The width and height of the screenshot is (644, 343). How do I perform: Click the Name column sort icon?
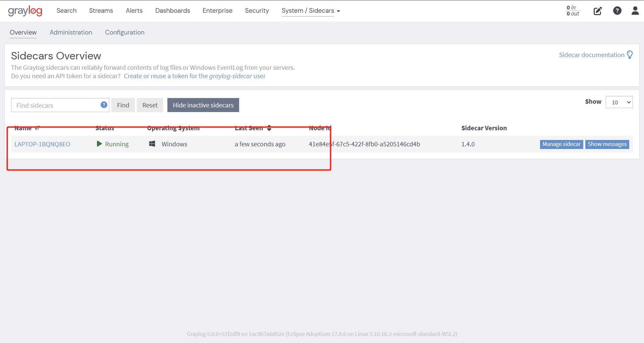tap(37, 128)
